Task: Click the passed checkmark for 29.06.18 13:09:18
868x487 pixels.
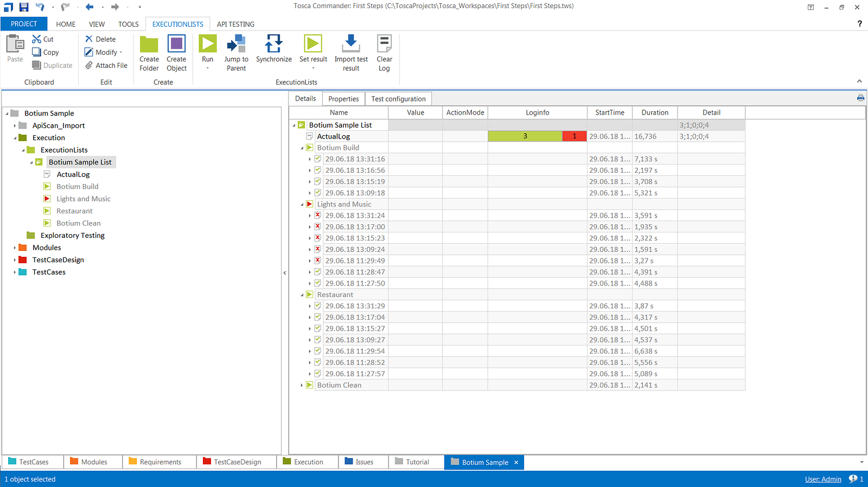Action: [x=318, y=193]
